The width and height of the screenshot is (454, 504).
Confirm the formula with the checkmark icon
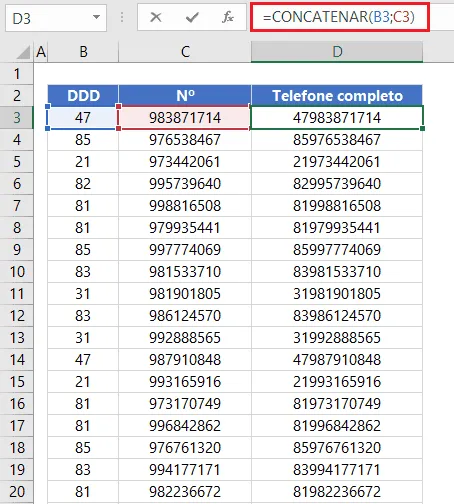point(192,17)
